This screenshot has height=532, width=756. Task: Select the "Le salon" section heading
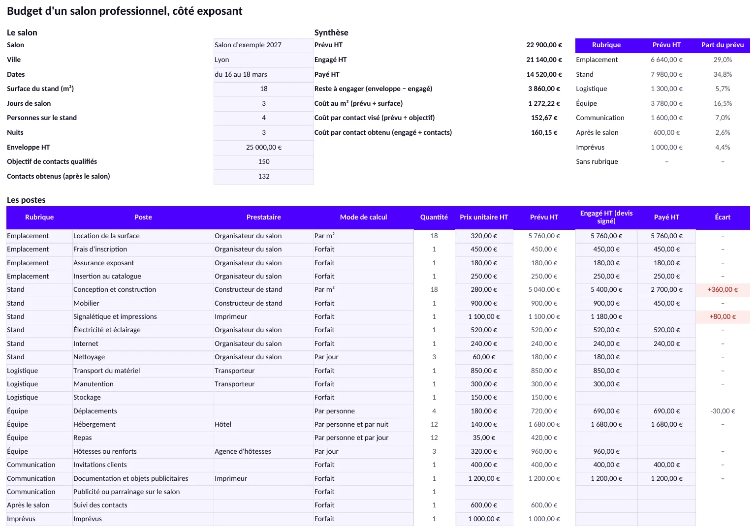[x=22, y=32]
